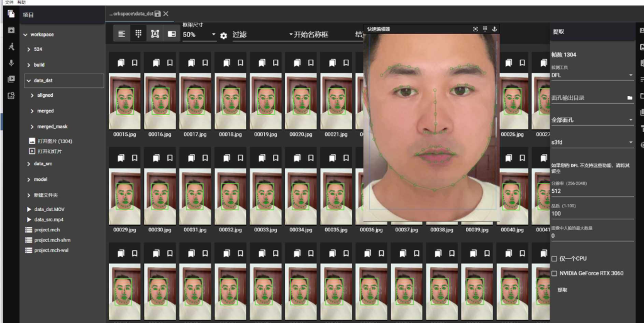Open the 文件 menu
This screenshot has width=644, height=323.
(x=9, y=3)
